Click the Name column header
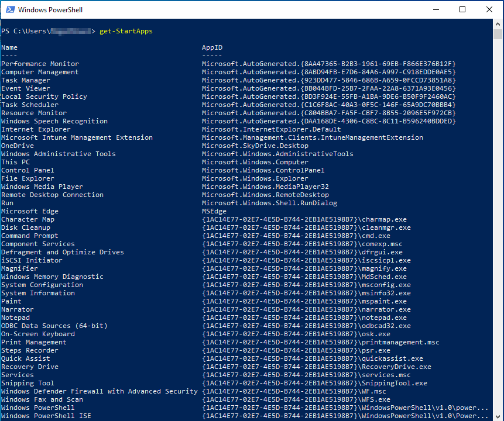This screenshot has height=421, width=504. point(9,47)
